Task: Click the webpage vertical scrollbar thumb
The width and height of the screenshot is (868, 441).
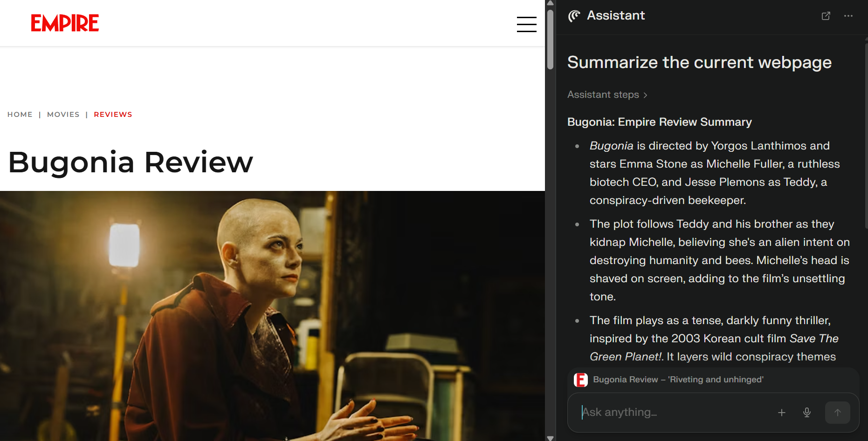Action: point(550,40)
